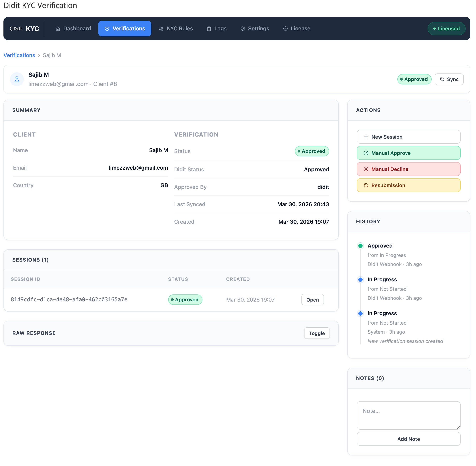Click the Sync refresh icon
This screenshot has width=476, height=466.
[442, 79]
